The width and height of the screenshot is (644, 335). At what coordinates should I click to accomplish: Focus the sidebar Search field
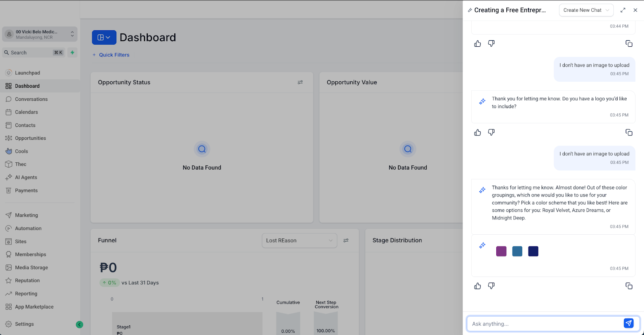coord(34,53)
